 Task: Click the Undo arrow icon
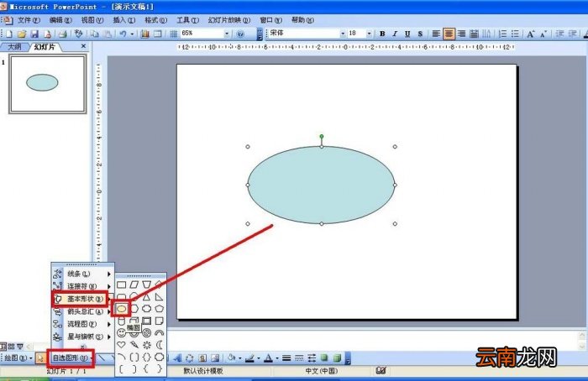(x=123, y=34)
